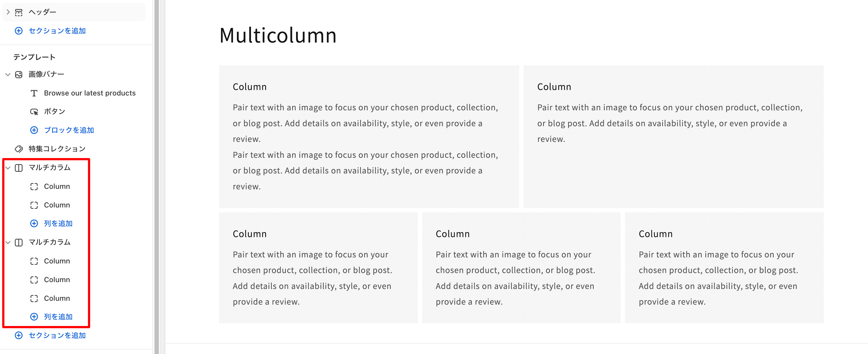Image resolution: width=868 pixels, height=354 pixels.
Task: Collapse the first マルチカラム section
Action: [x=8, y=168]
